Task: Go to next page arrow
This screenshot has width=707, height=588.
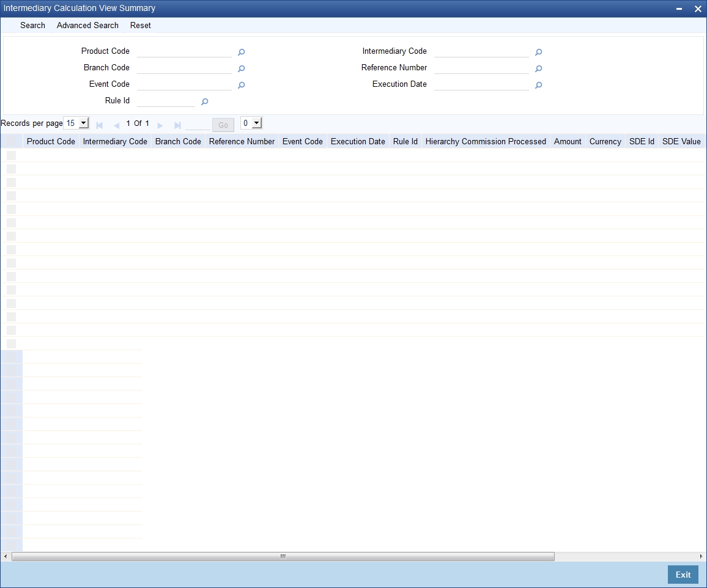Action: click(160, 125)
